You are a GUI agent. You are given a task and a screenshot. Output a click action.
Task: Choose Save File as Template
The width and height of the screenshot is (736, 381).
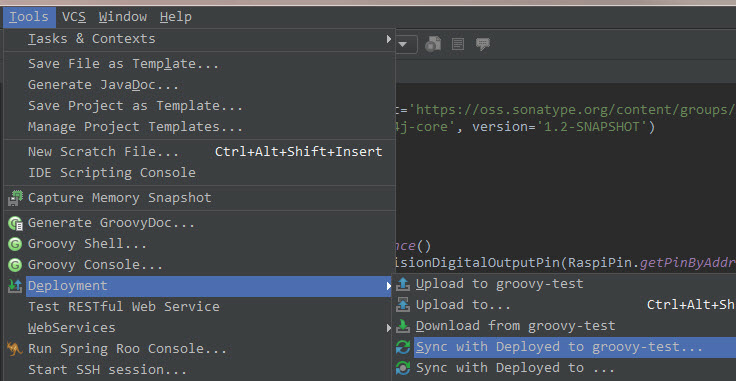pos(199,64)
